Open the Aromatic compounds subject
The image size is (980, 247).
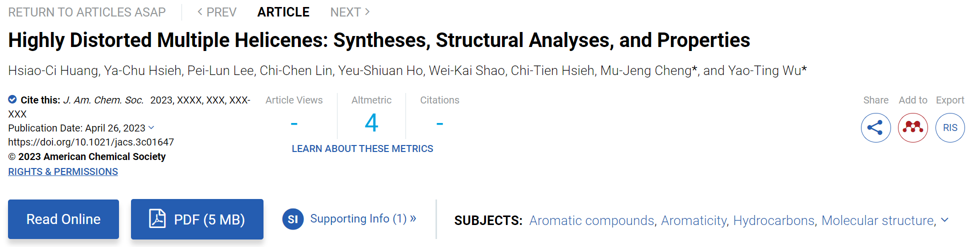pyautogui.click(x=592, y=220)
